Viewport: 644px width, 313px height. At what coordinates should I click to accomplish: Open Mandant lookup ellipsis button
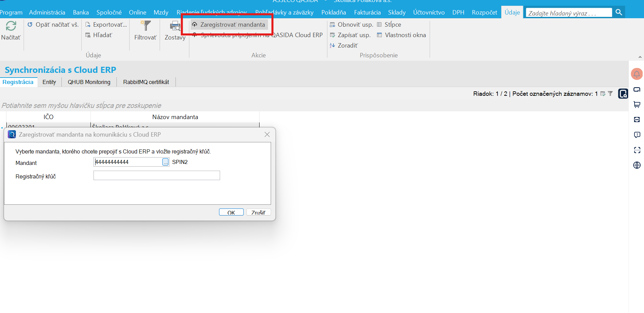165,162
